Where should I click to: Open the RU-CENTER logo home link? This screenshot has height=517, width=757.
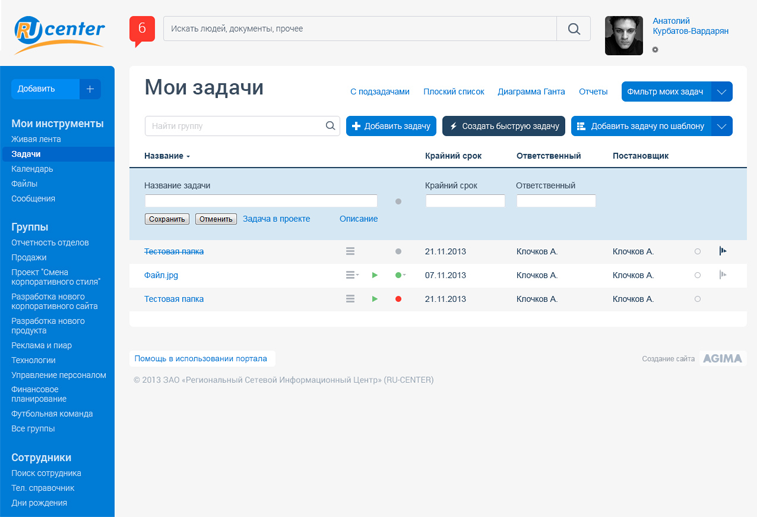(59, 34)
